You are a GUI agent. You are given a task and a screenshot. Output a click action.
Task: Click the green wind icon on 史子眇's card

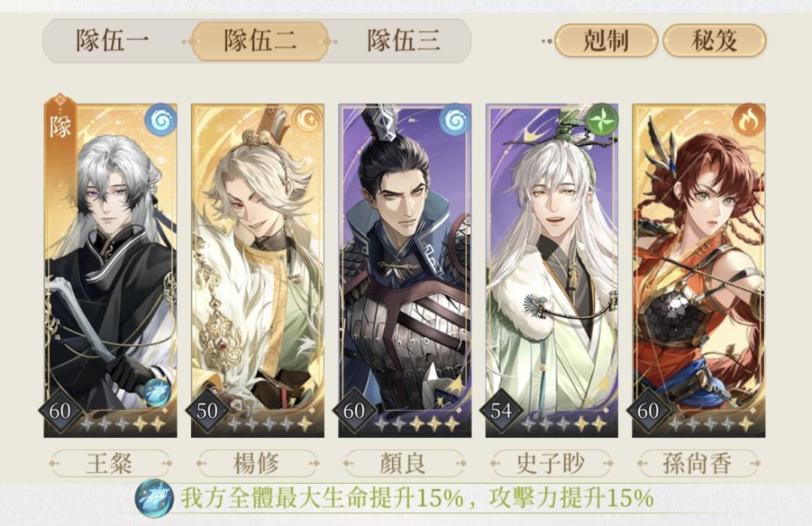tap(601, 120)
